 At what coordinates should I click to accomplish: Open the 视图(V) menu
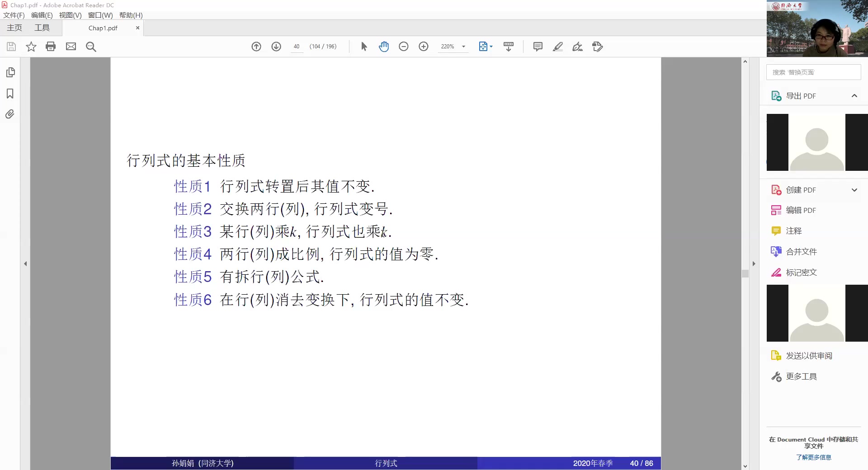click(70, 15)
